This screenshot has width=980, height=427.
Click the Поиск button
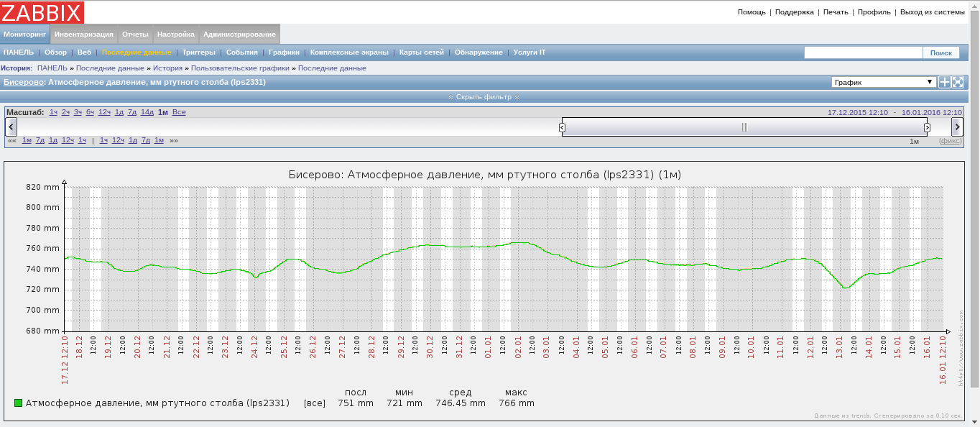point(940,52)
